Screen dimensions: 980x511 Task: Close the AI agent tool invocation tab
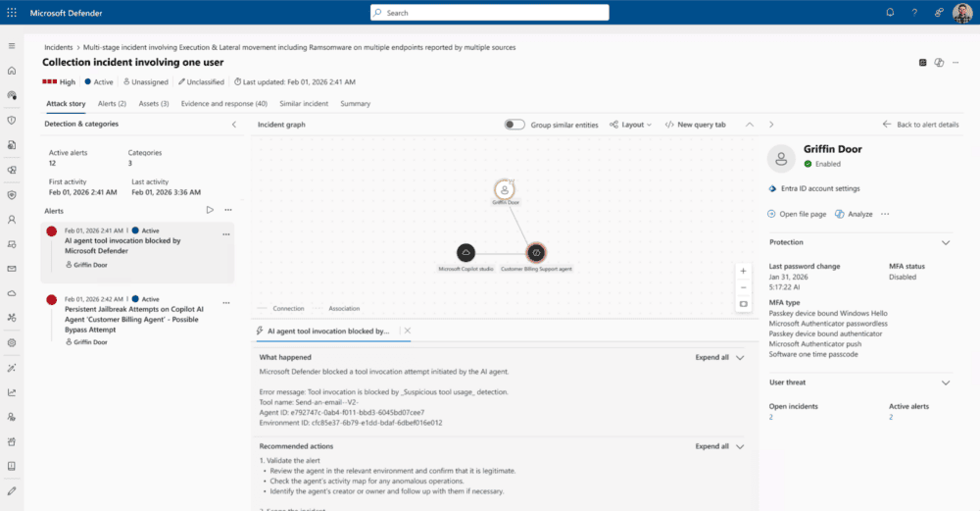(408, 331)
